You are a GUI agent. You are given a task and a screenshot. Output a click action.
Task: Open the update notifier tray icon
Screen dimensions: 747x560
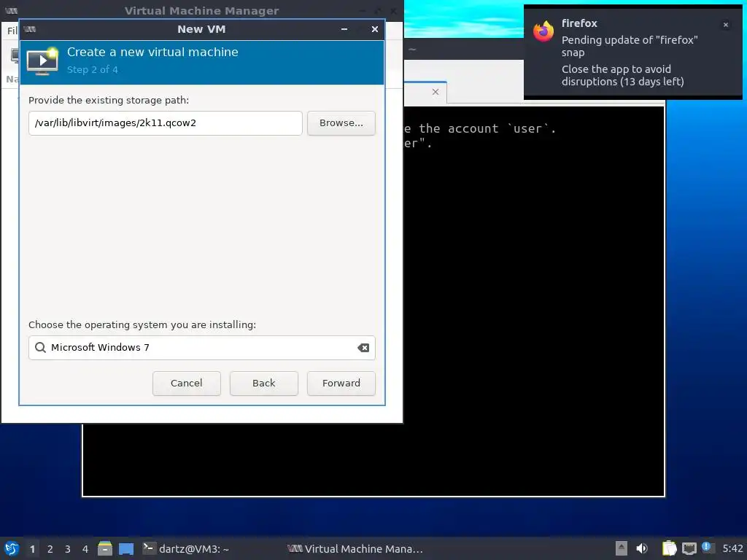(x=707, y=548)
